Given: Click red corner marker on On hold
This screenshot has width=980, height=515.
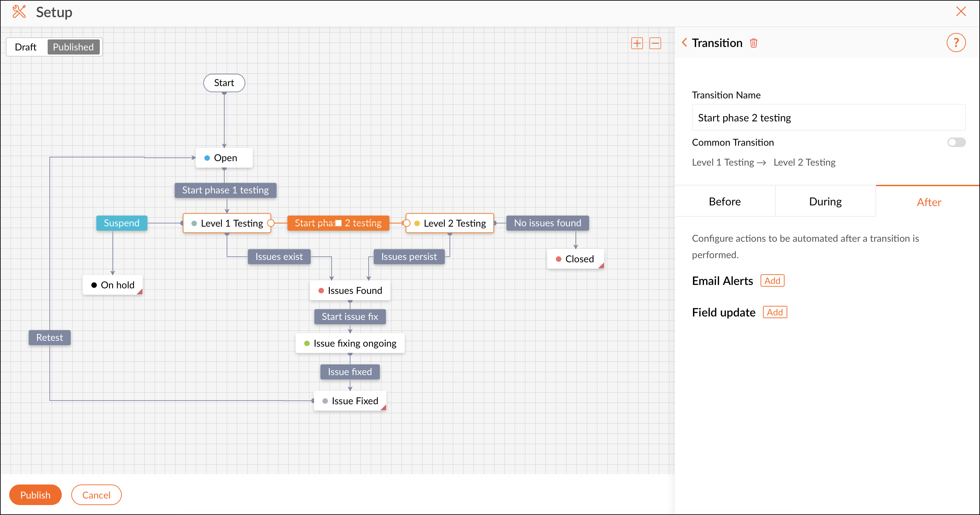Looking at the screenshot, I should (140, 292).
